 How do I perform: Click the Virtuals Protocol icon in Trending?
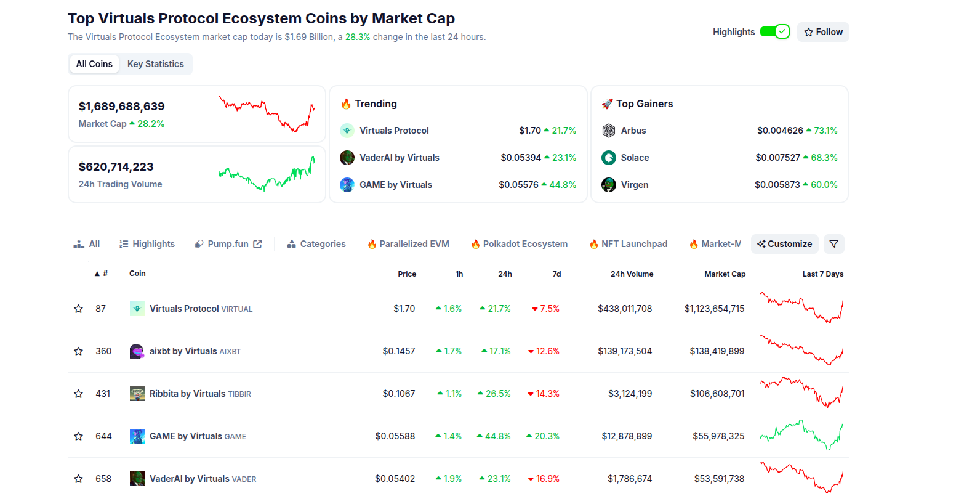[347, 131]
